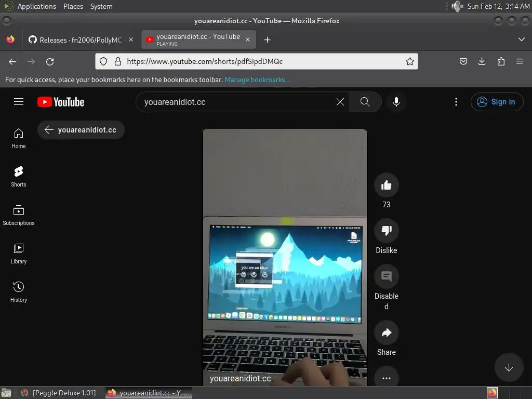Go back to youareanidiot.cc search results
532x399 pixels.
click(x=81, y=130)
